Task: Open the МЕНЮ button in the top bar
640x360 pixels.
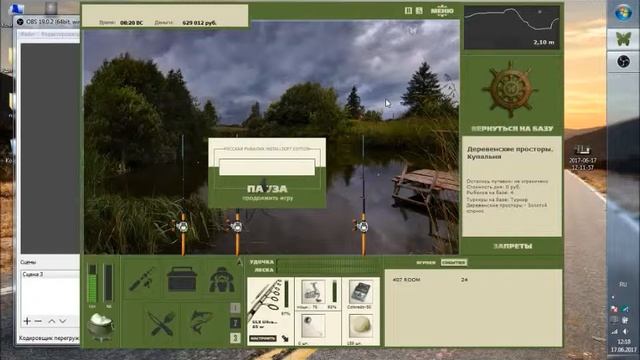Action: pos(442,11)
